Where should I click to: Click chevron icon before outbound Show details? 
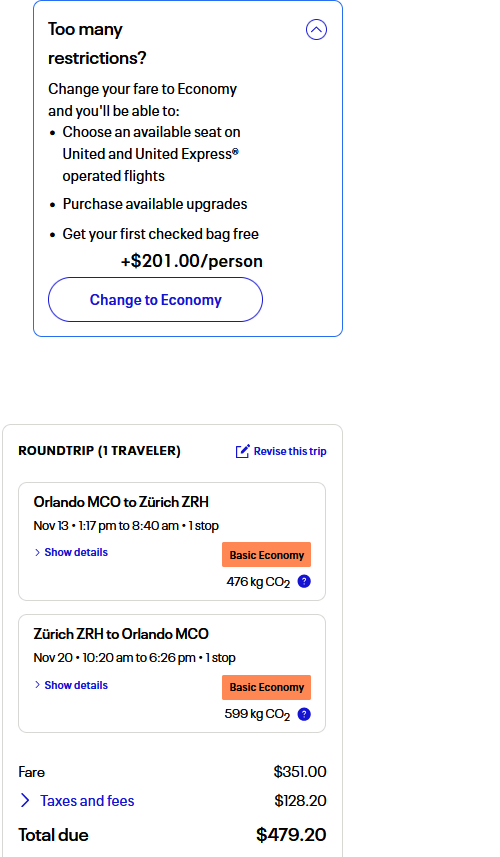pyautogui.click(x=37, y=553)
